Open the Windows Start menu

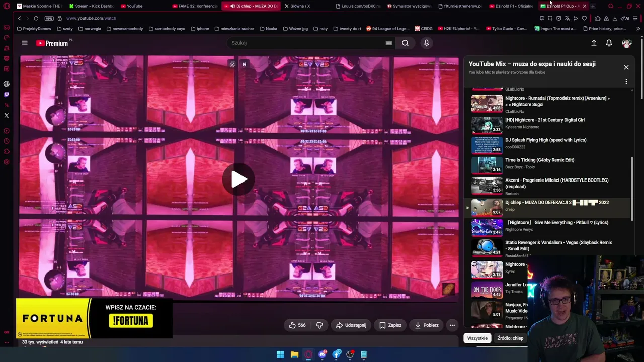[280, 355]
